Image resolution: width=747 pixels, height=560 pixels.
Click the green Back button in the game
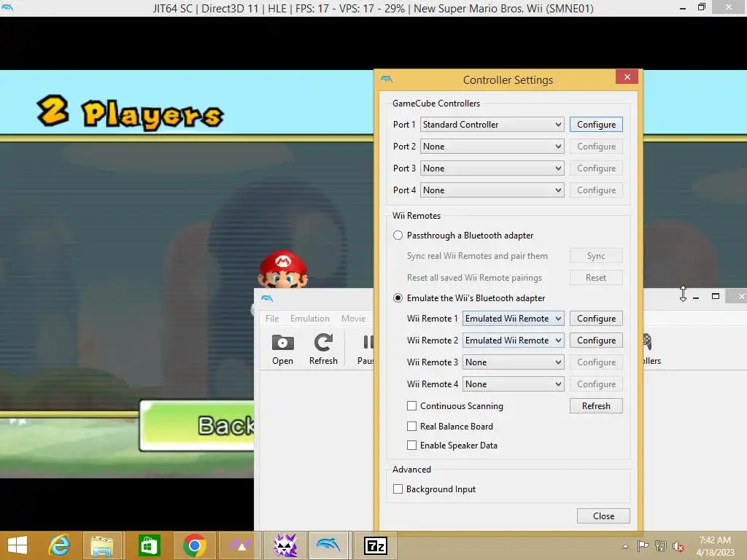tap(197, 425)
